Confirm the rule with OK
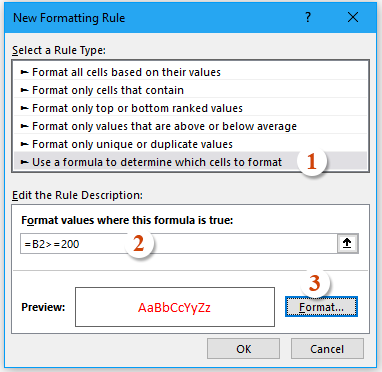The height and width of the screenshot is (372, 382). (x=243, y=349)
